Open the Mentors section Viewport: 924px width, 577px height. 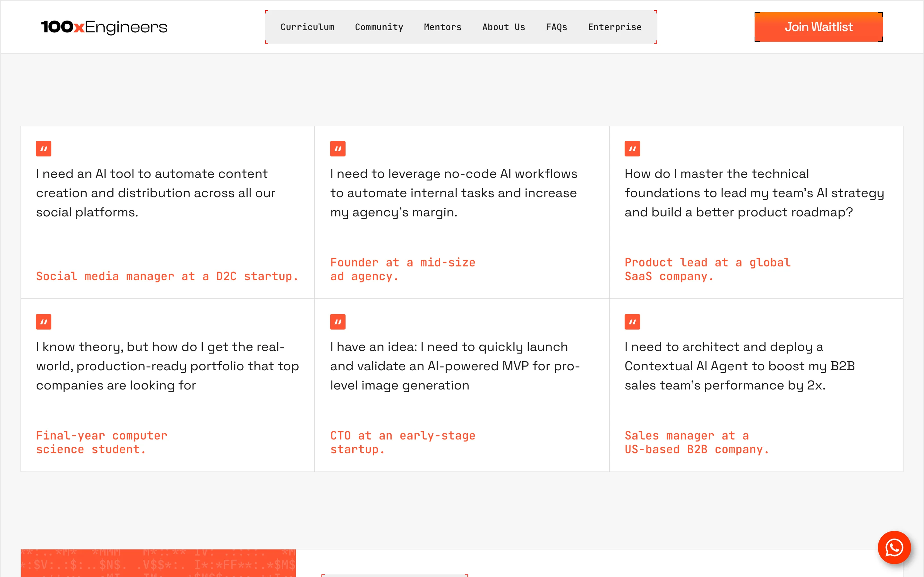pyautogui.click(x=442, y=27)
